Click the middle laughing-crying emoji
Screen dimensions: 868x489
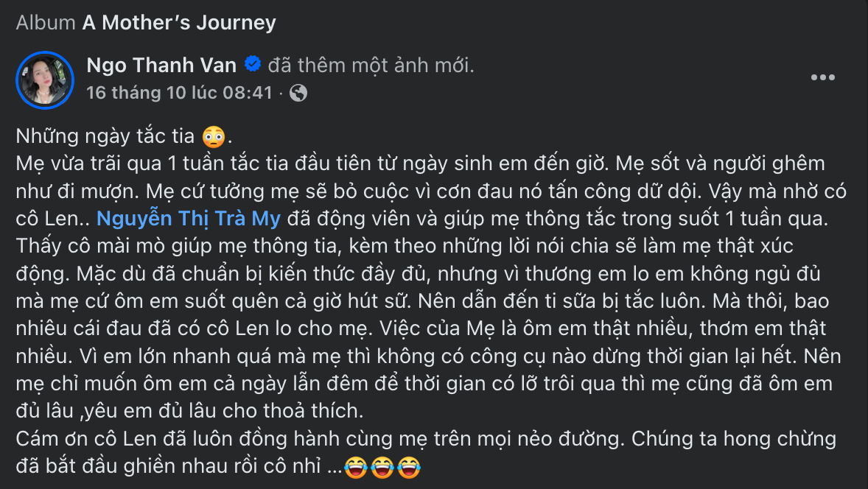382,467
